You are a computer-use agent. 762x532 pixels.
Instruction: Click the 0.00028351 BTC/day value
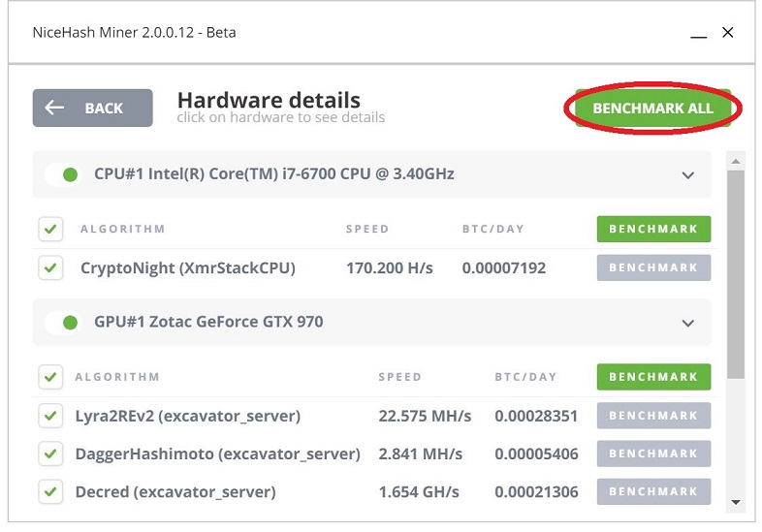pos(536,417)
